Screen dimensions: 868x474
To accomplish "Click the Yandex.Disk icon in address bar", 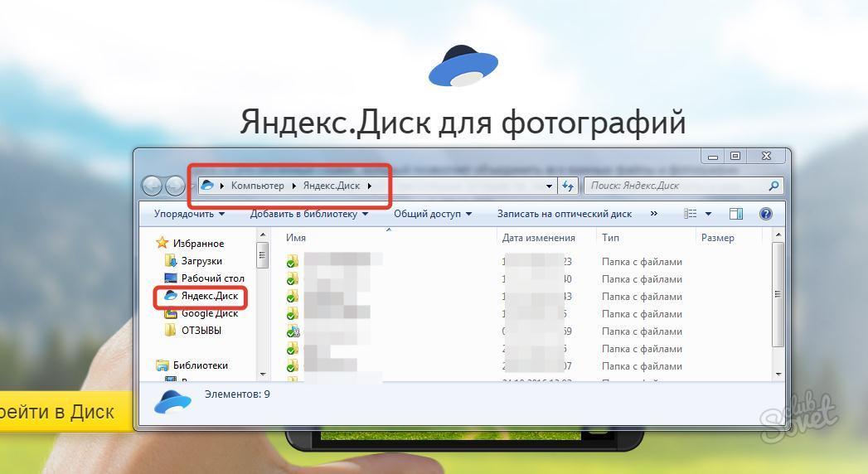I will pos(207,186).
